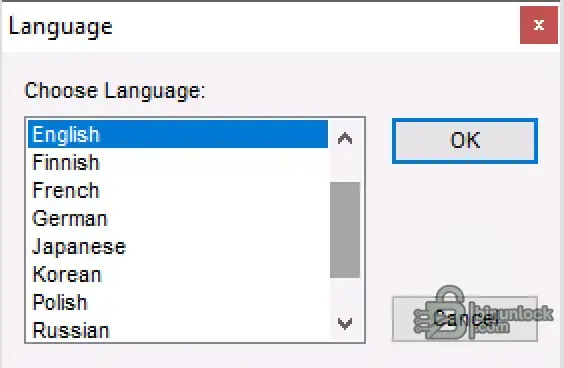564x368 pixels.
Task: Choose Finnish from the list
Action: (x=178, y=162)
